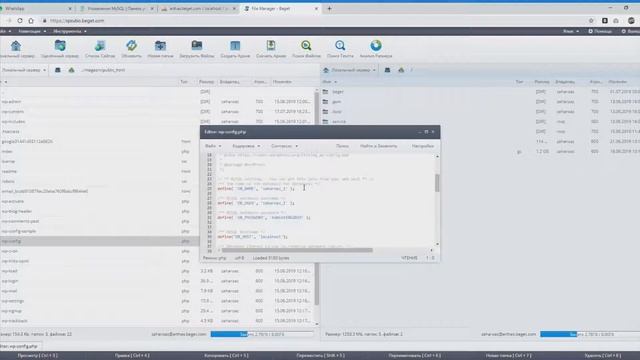Viewport: 640px width, 360px height.
Task: Select the wp-settings file row
Action: click(157, 301)
